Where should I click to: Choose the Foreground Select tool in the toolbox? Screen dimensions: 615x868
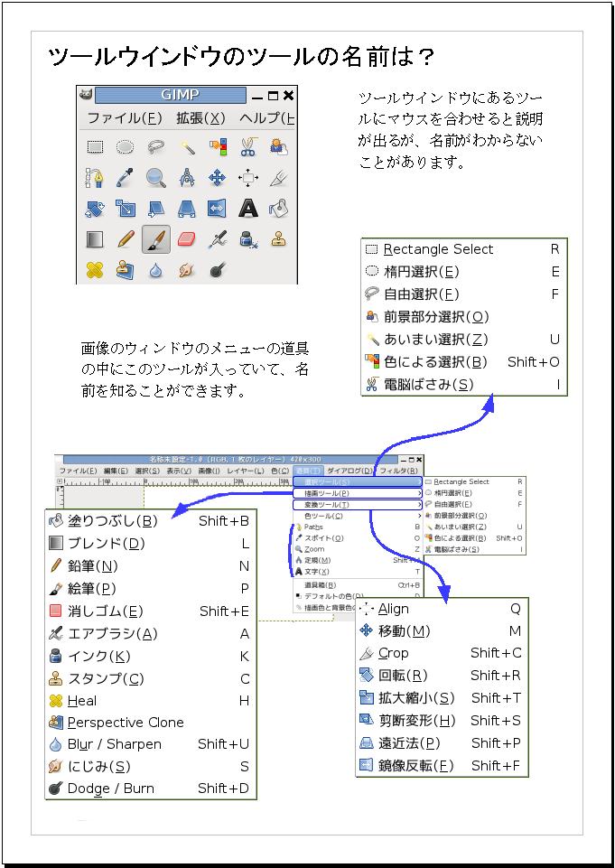(278, 147)
